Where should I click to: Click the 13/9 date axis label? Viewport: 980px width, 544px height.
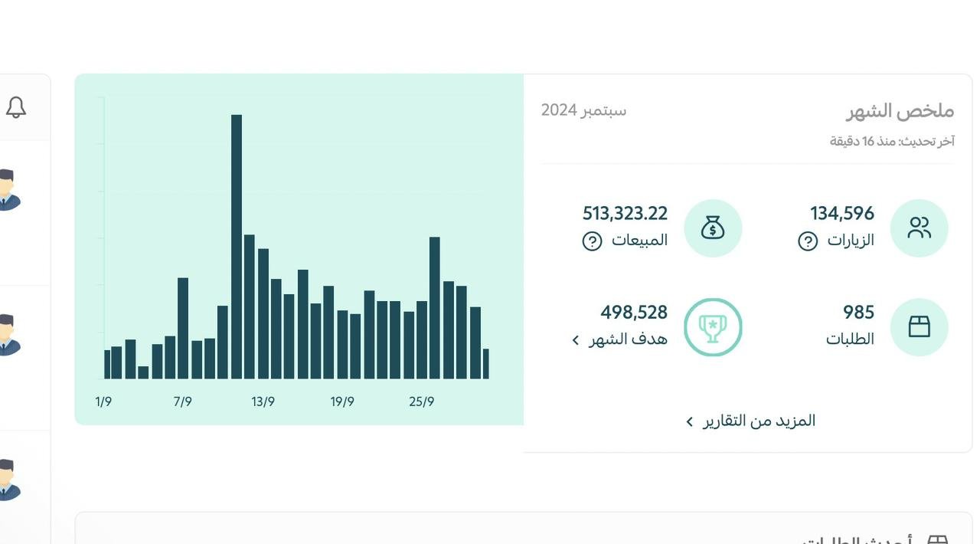tap(263, 401)
